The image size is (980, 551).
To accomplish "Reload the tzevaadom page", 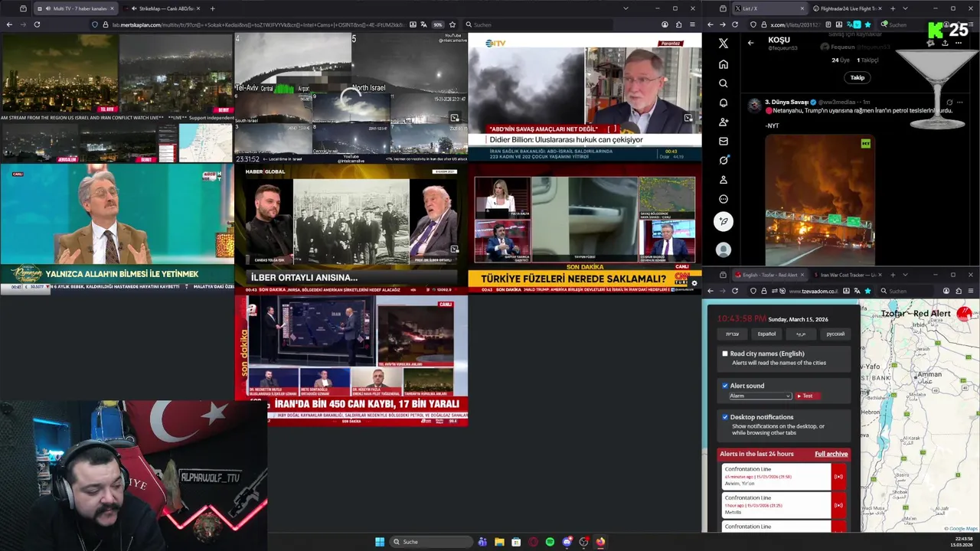I will coord(735,291).
